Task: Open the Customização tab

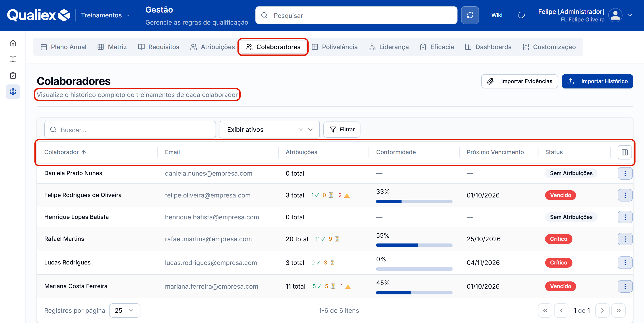Action: (549, 47)
